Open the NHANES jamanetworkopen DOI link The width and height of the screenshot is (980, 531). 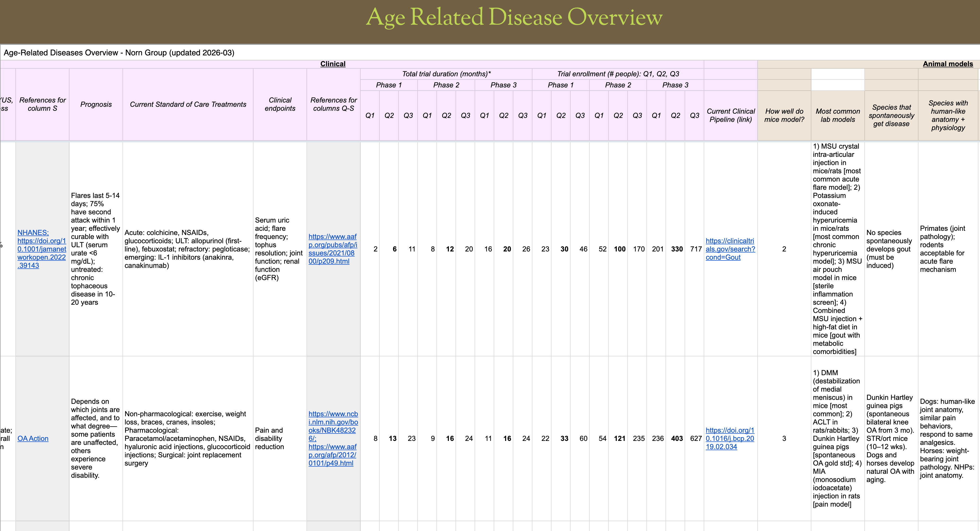[41, 249]
